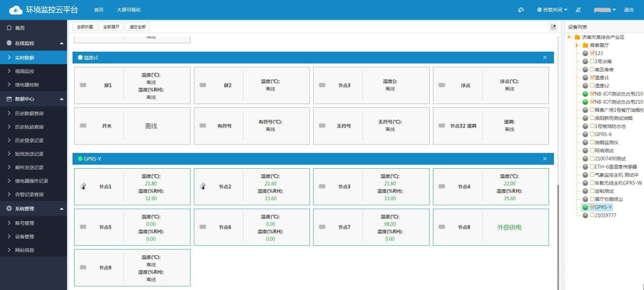The width and height of the screenshot is (644, 290).
Task: Open the 告警关闭 alarm dropdown
Action: (552, 10)
